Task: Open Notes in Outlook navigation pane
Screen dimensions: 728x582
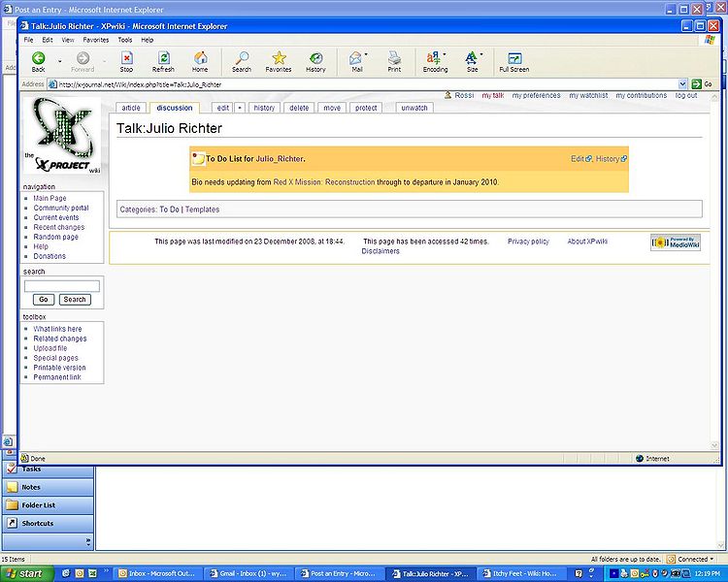Action: (48, 487)
